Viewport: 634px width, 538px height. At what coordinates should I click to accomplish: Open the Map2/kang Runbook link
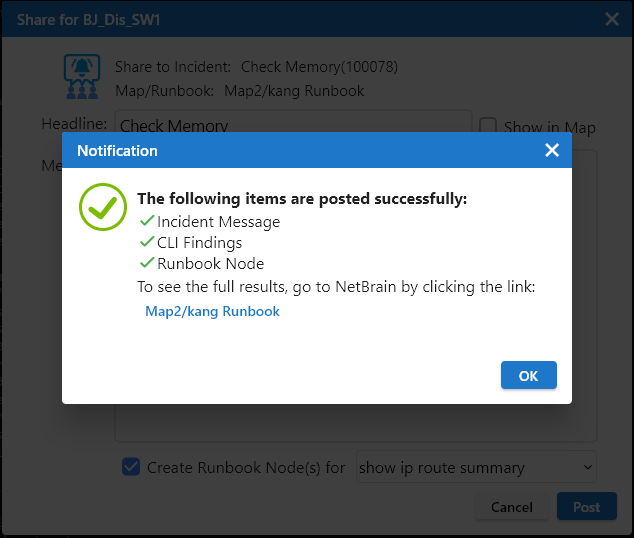click(x=212, y=311)
